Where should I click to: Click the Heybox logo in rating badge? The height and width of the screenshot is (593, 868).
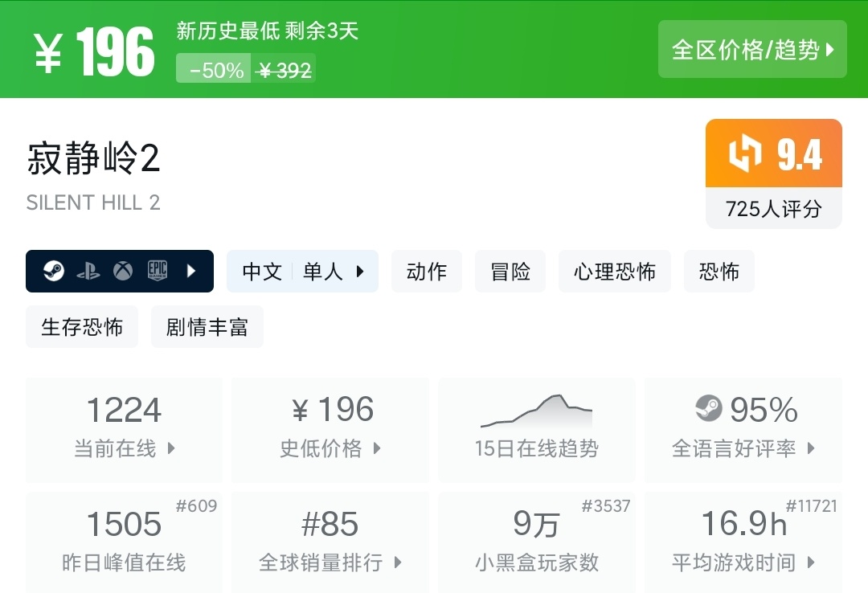(x=745, y=153)
